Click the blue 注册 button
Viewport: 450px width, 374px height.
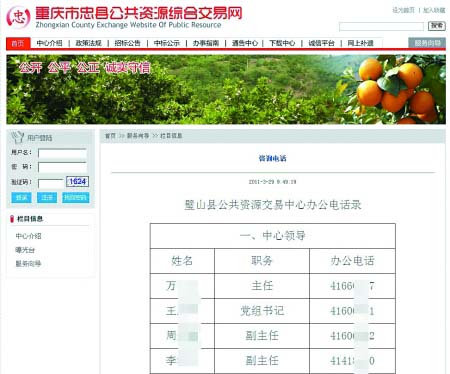tap(47, 198)
